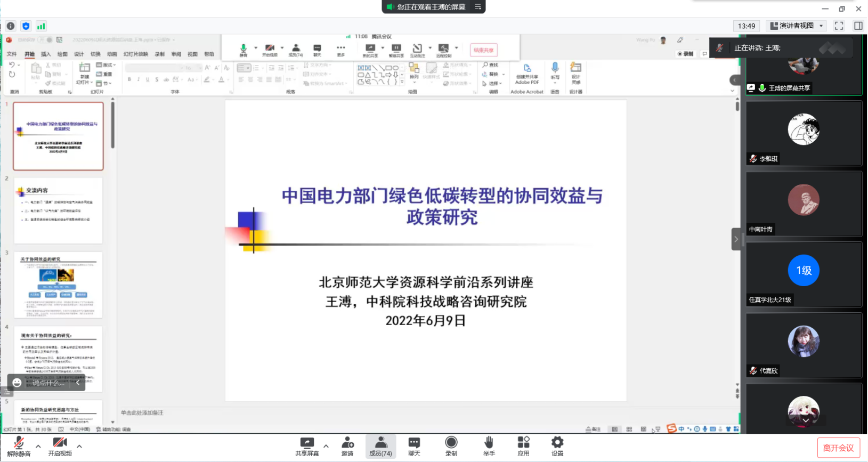Screen dimensions: 868x462
Task: Open the 成员(74) participants list
Action: (380, 446)
